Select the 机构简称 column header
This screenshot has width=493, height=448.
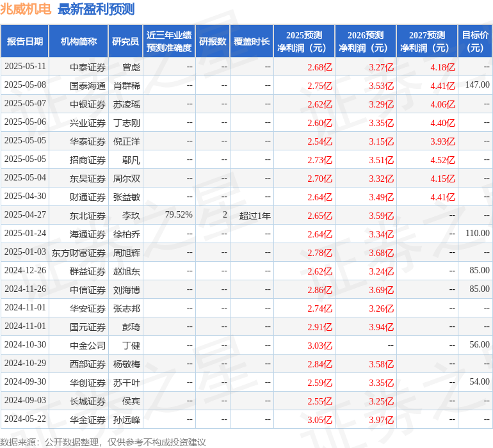click(79, 42)
